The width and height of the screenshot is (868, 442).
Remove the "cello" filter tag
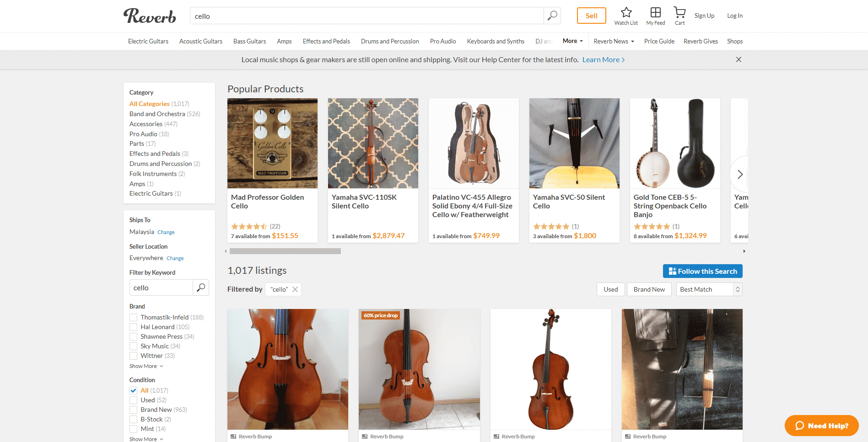point(295,289)
